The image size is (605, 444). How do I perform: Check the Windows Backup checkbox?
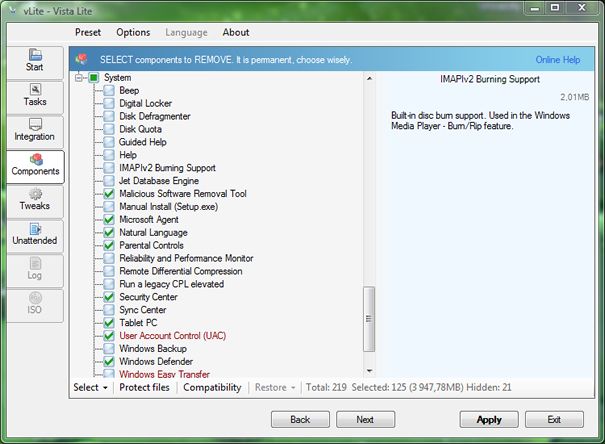tap(109, 349)
